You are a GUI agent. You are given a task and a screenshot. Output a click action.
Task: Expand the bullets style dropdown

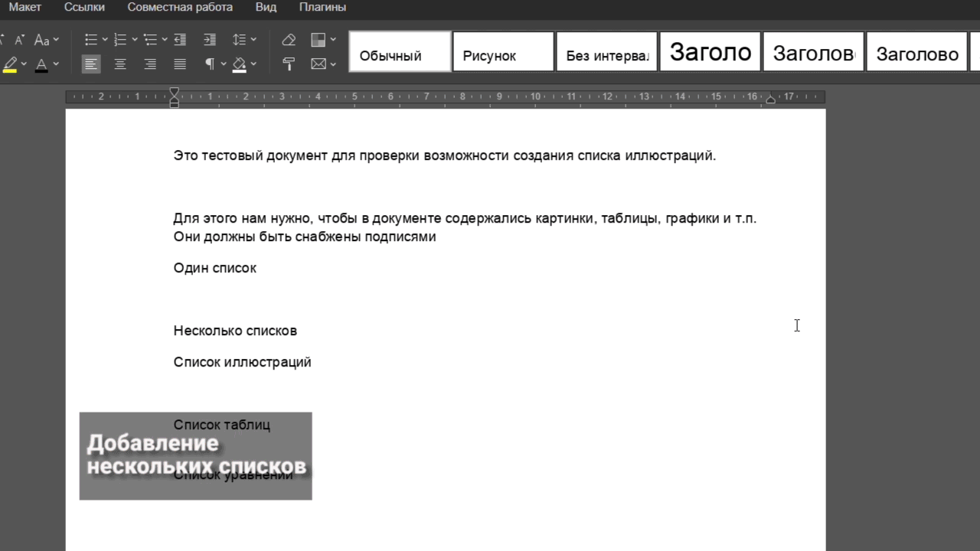pyautogui.click(x=105, y=40)
